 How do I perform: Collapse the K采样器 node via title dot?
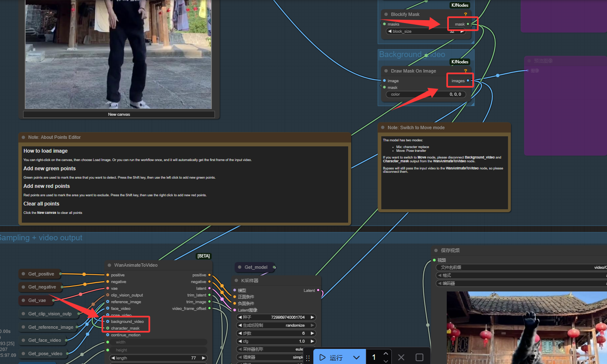point(237,281)
